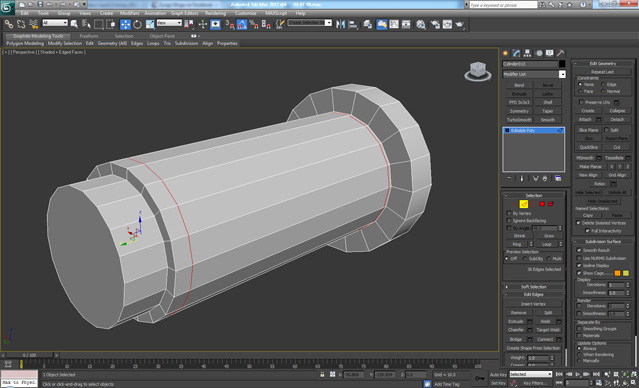The height and width of the screenshot is (388, 639).
Task: Switch to the Freeform ribbon tab
Action: (88, 36)
